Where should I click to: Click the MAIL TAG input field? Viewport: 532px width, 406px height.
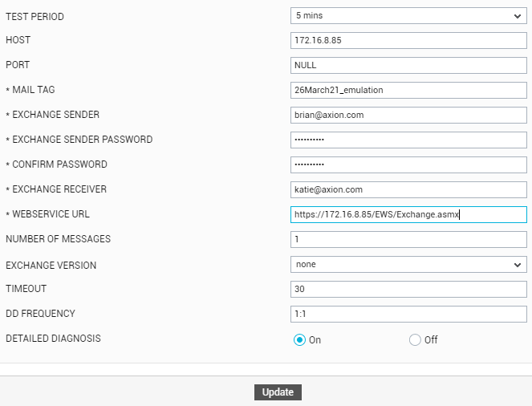(x=408, y=90)
